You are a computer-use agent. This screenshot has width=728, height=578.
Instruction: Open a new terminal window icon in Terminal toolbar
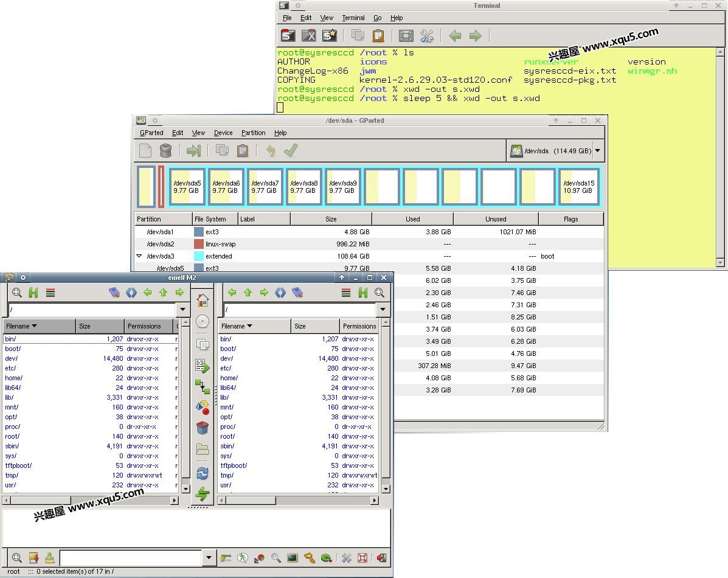(x=288, y=36)
